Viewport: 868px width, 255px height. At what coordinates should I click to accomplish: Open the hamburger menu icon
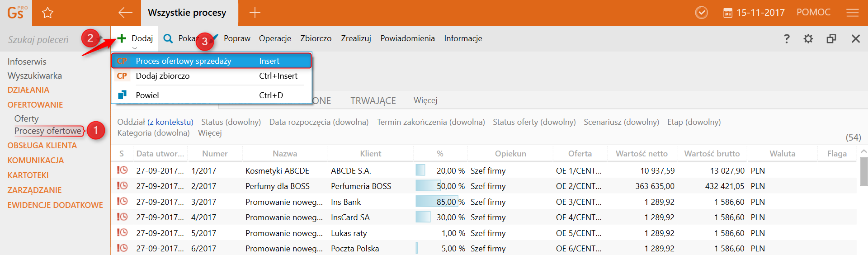pyautogui.click(x=852, y=13)
